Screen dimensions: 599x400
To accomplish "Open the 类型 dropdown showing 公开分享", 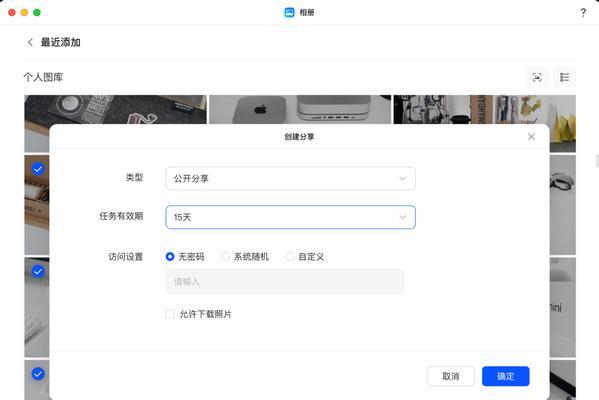I will tap(290, 178).
